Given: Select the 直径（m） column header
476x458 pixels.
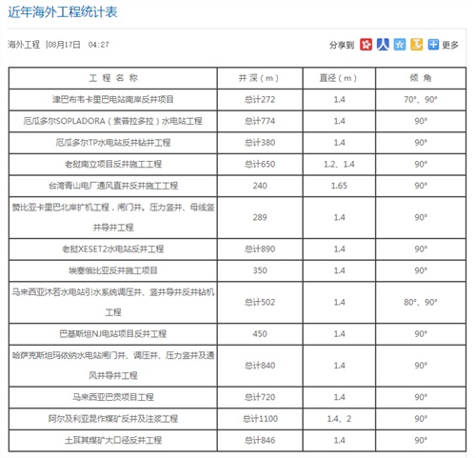Looking at the screenshot, I should [x=339, y=78].
